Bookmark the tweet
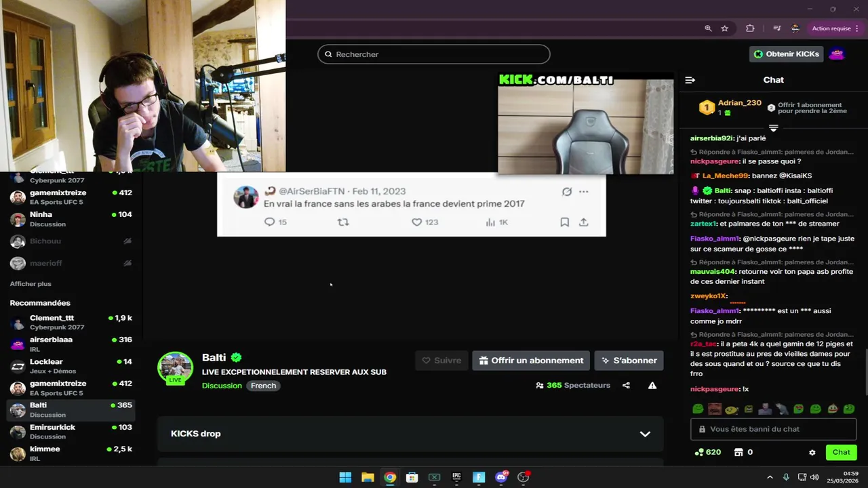The width and height of the screenshot is (868, 488). coord(564,222)
